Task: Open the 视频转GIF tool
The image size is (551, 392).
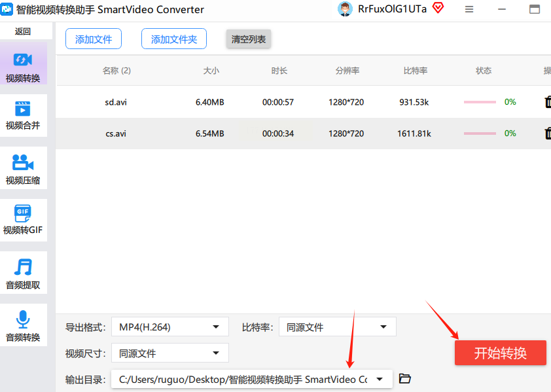Action: click(x=23, y=220)
